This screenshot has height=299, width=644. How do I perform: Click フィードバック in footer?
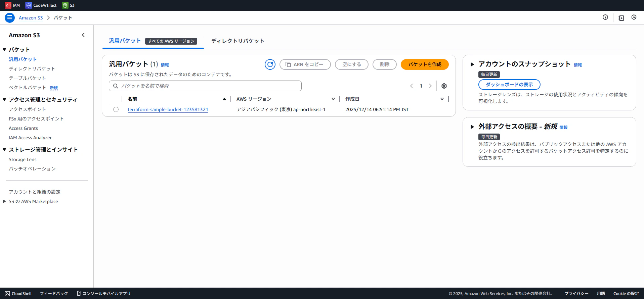pyautogui.click(x=54, y=294)
